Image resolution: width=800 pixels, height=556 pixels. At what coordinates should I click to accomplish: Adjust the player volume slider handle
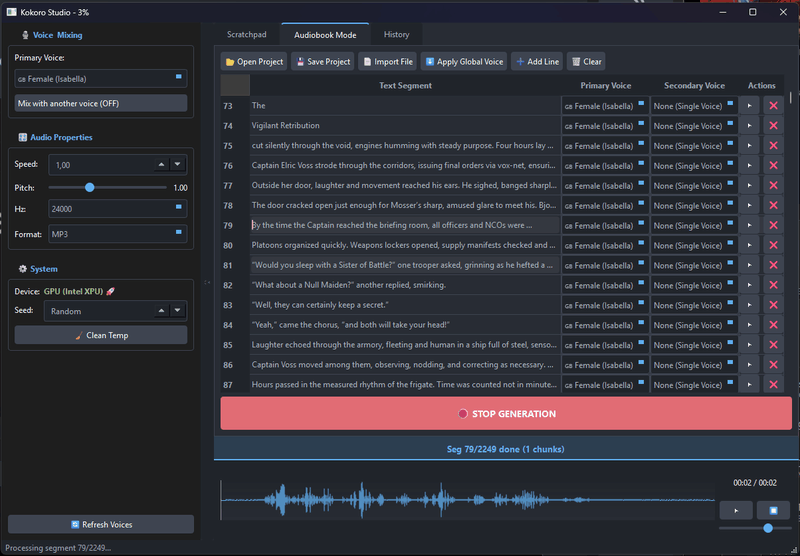768,528
